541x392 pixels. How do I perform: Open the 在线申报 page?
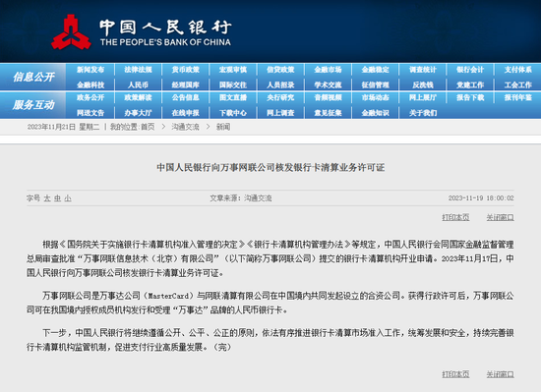[186, 113]
